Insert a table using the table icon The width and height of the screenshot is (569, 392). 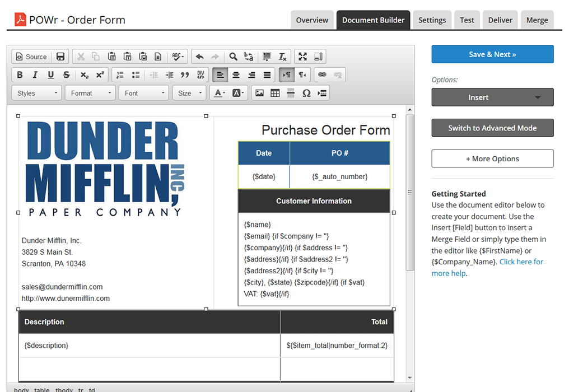275,93
